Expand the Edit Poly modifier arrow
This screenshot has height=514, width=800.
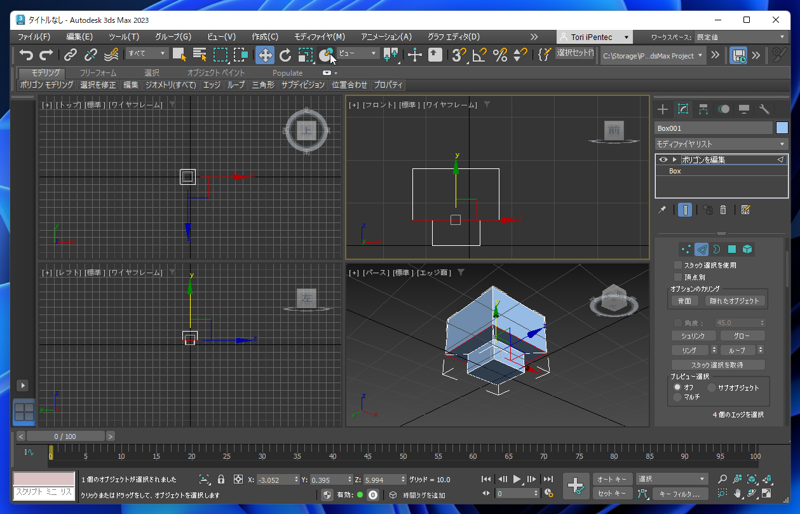tap(674, 160)
